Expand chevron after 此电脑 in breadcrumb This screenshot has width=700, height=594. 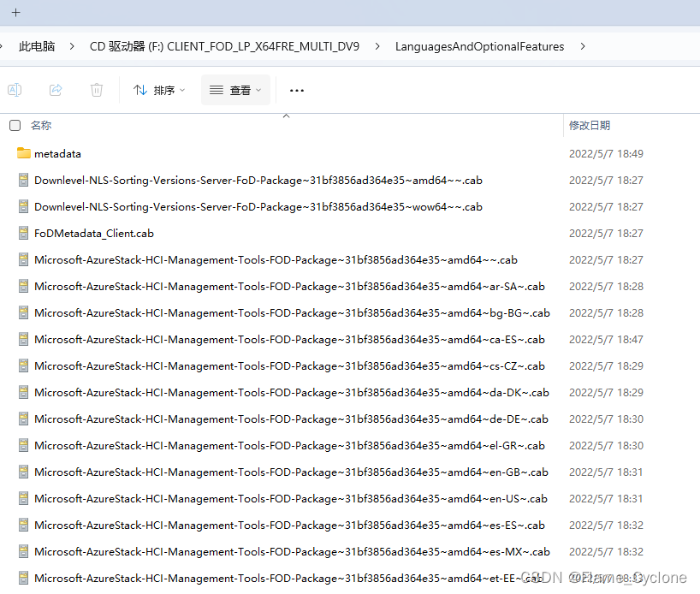(72, 46)
